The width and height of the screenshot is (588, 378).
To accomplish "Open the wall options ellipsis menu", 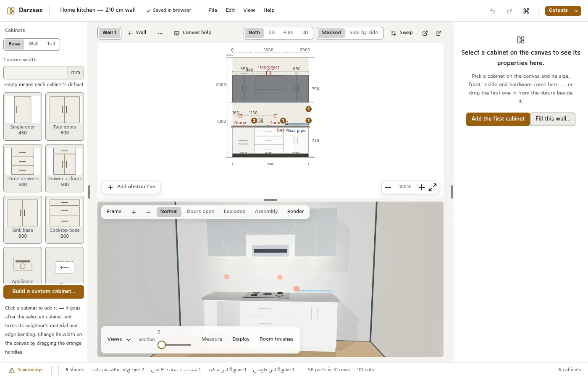I will [x=160, y=33].
